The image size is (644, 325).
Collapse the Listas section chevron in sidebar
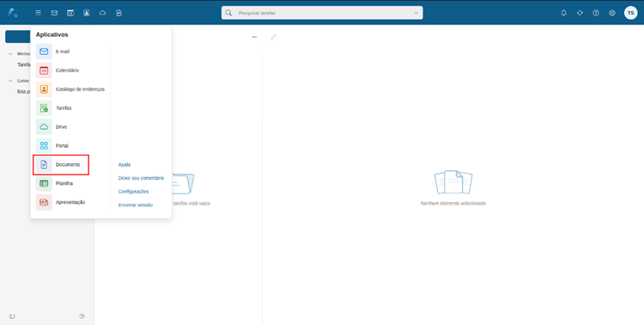click(10, 81)
